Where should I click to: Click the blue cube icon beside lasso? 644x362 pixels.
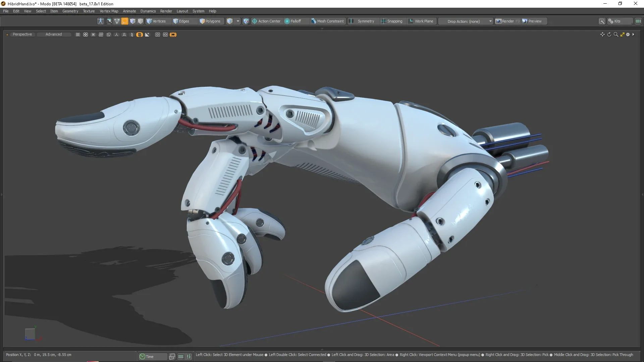pyautogui.click(x=132, y=21)
